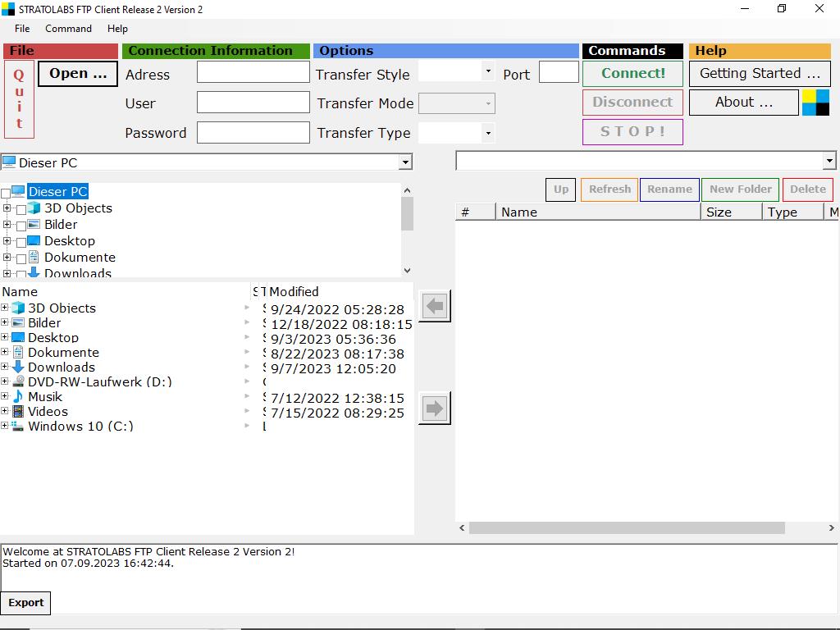Screen dimensions: 840x630
Task: Click the Name column header in local list
Action: click(126, 291)
